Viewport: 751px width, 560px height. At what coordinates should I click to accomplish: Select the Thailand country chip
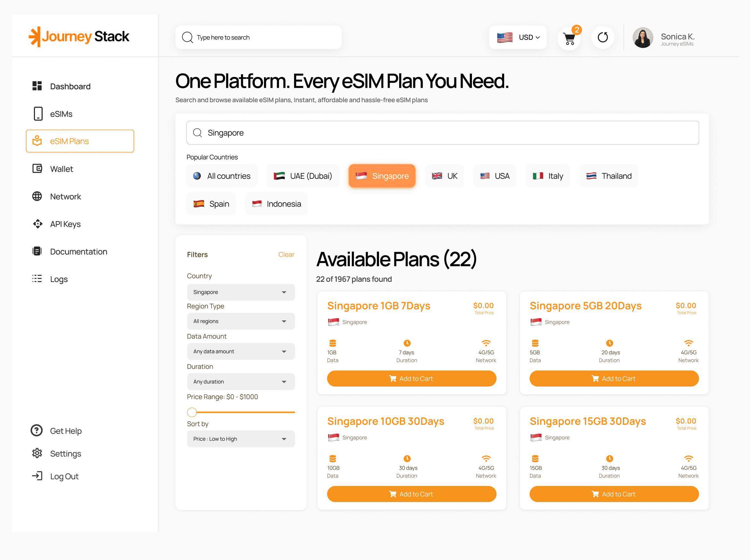(x=609, y=176)
